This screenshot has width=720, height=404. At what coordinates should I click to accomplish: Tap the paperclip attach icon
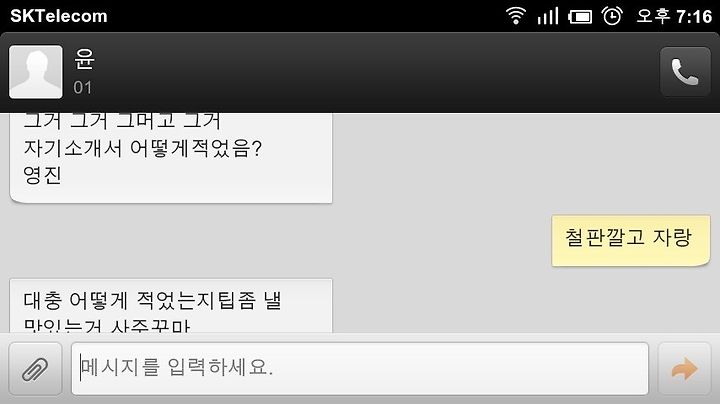pos(35,369)
